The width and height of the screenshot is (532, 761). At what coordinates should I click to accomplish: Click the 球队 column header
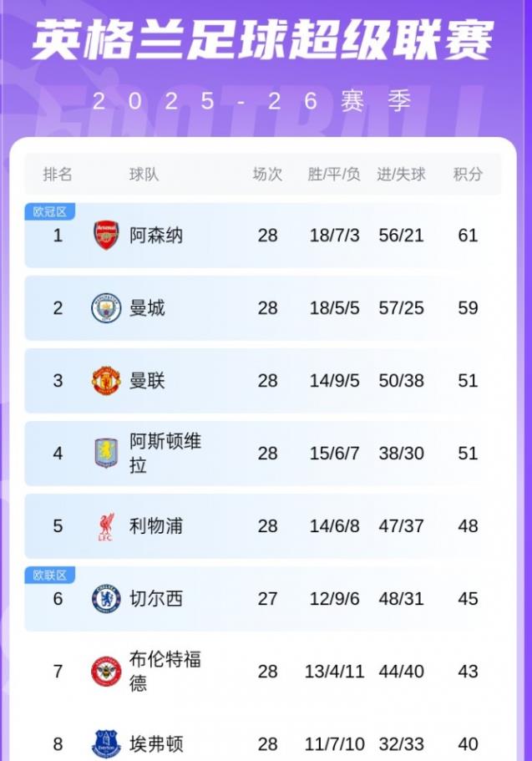(144, 175)
